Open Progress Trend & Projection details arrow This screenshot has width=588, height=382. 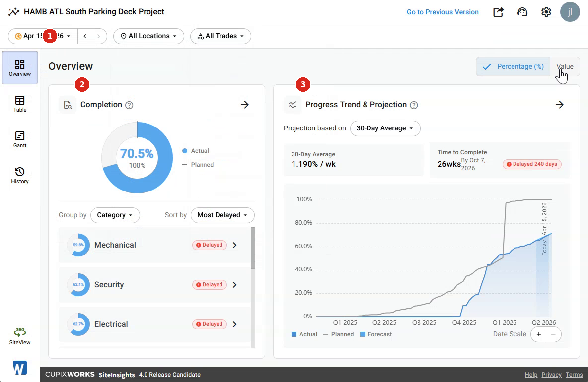pyautogui.click(x=560, y=105)
